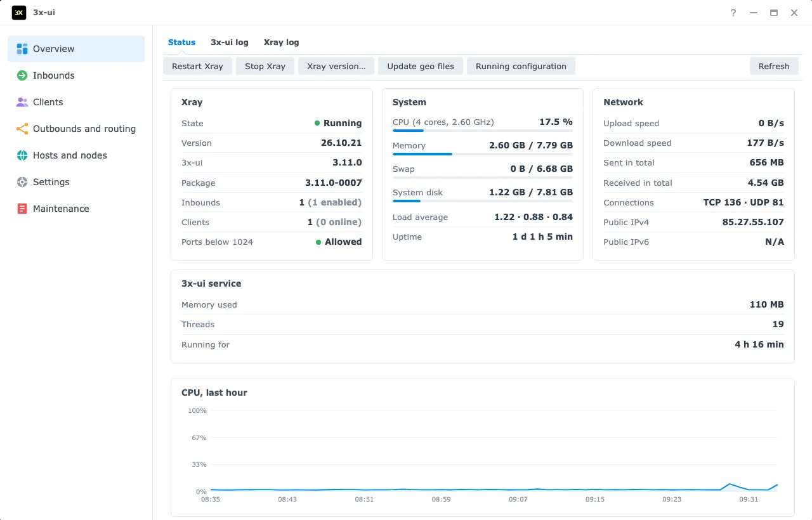Click the Package value 3.11.0-0007

pos(334,183)
